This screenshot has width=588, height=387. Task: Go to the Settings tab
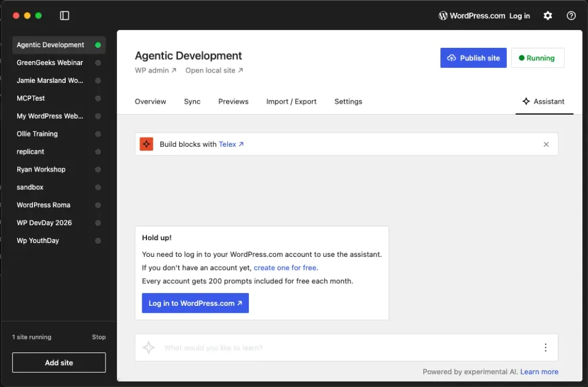point(348,101)
